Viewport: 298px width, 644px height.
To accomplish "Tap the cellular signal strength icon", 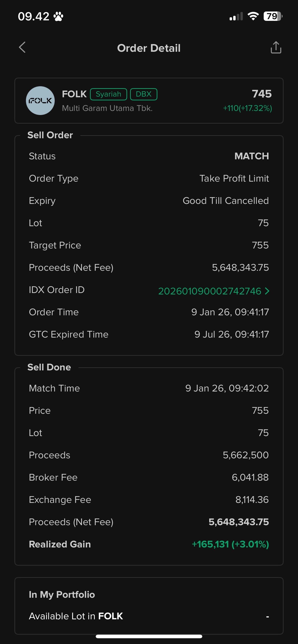I will coord(236,17).
